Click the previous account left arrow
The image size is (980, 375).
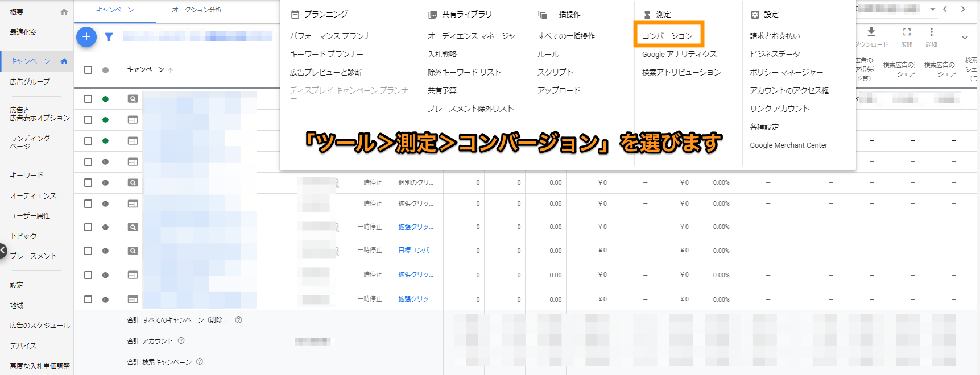pyautogui.click(x=945, y=9)
